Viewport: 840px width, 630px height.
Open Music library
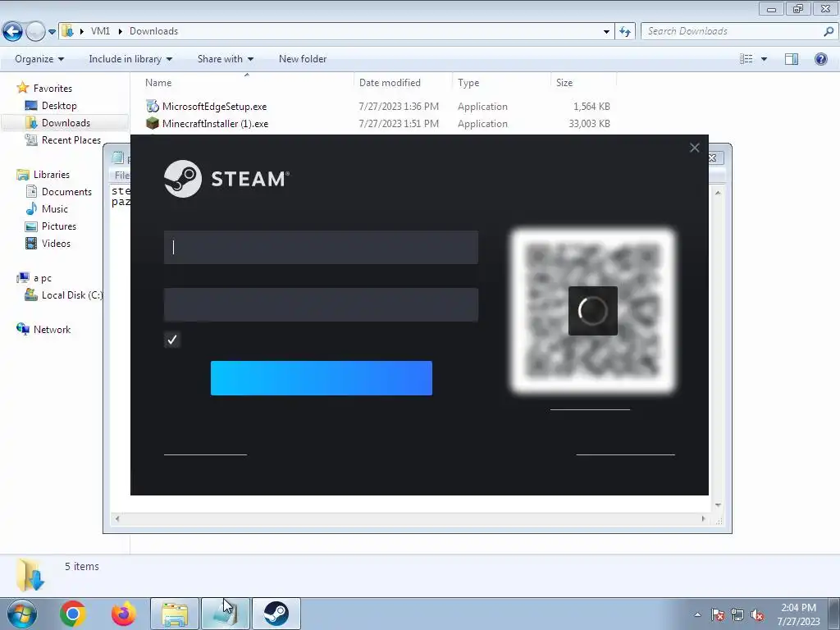[55, 209]
